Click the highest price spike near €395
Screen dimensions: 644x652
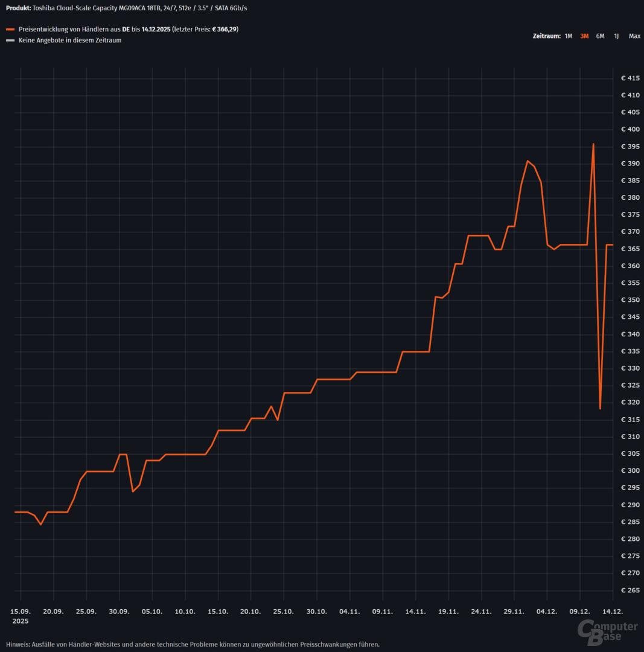[x=593, y=144]
